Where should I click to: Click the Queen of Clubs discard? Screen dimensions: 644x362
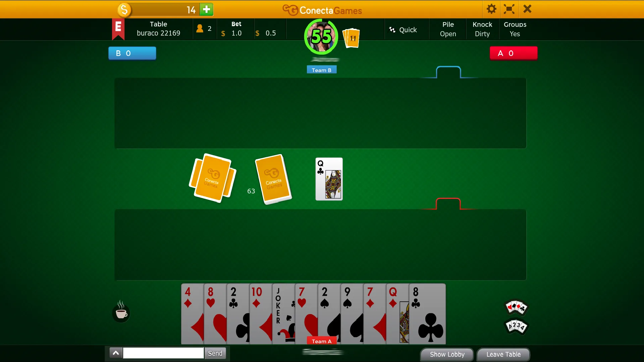(329, 179)
